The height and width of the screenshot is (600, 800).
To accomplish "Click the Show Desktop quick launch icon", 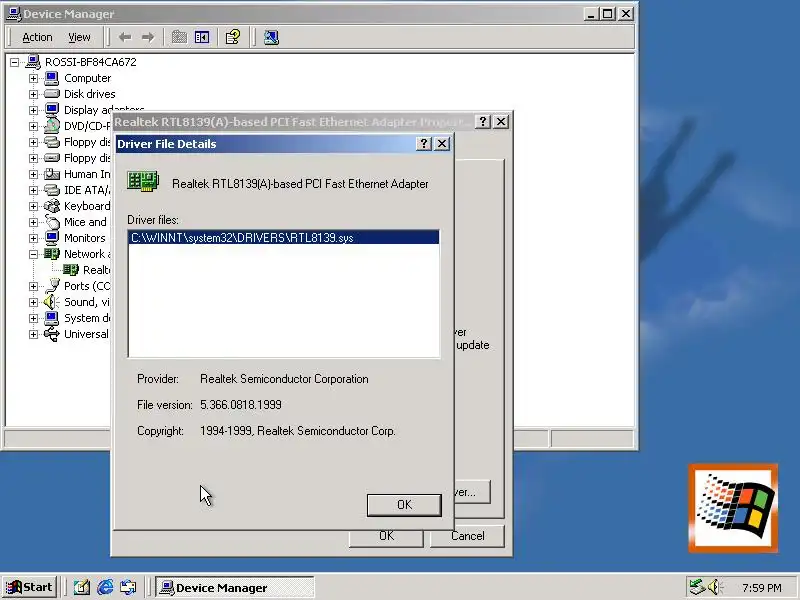I will click(82, 587).
